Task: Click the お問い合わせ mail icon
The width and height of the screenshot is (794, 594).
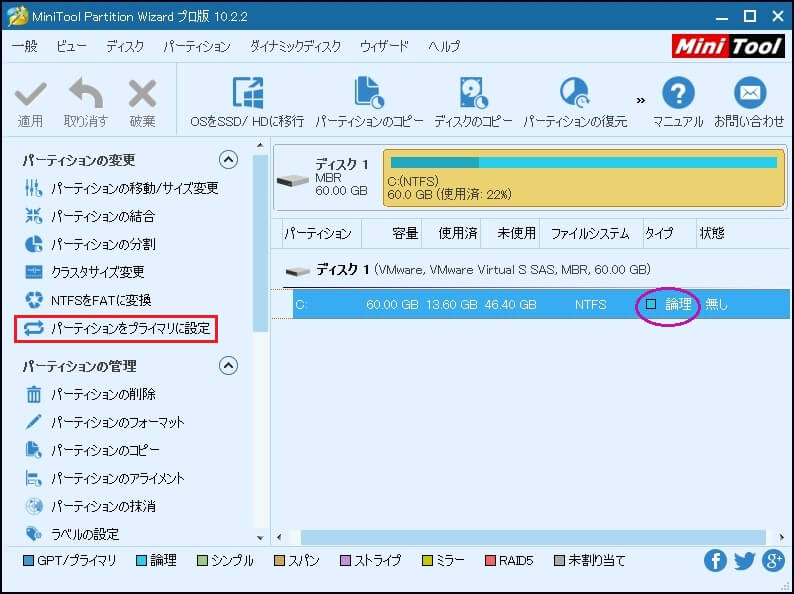Action: pyautogui.click(x=749, y=93)
